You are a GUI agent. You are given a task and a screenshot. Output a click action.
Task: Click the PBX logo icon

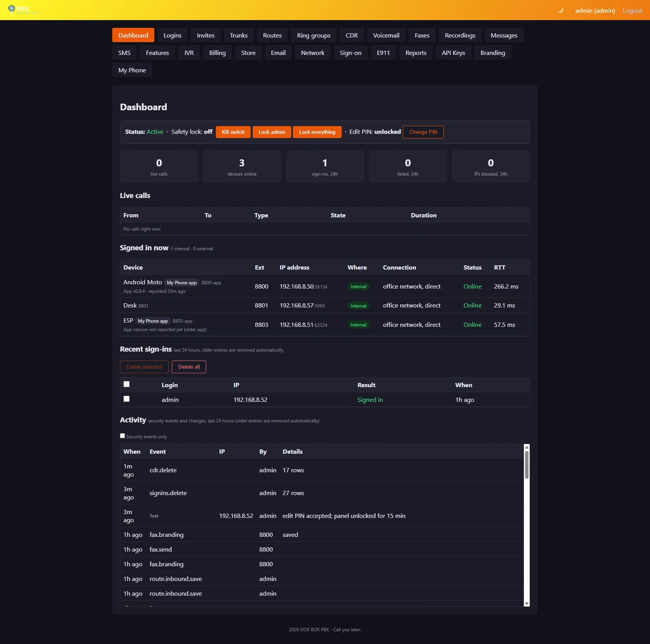(x=12, y=9)
